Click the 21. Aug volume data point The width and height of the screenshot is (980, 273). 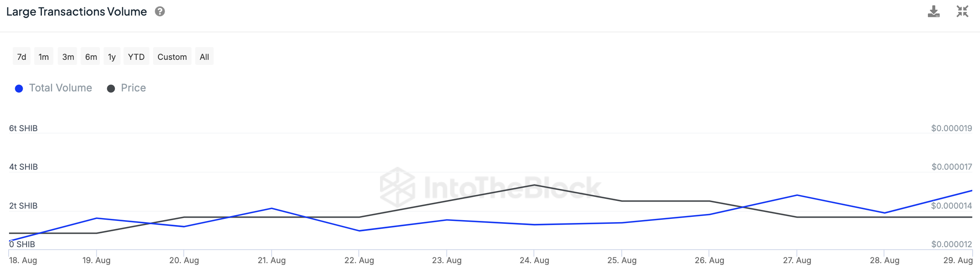point(271,208)
